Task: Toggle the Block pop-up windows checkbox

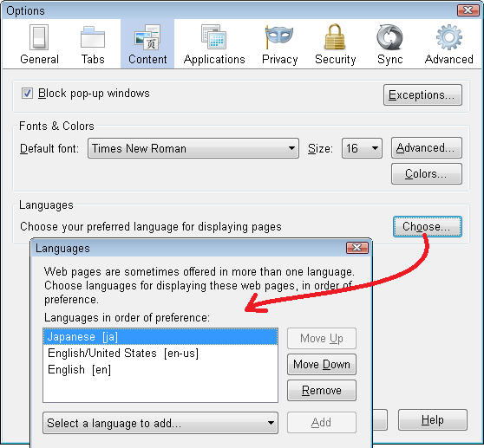Action: (27, 93)
